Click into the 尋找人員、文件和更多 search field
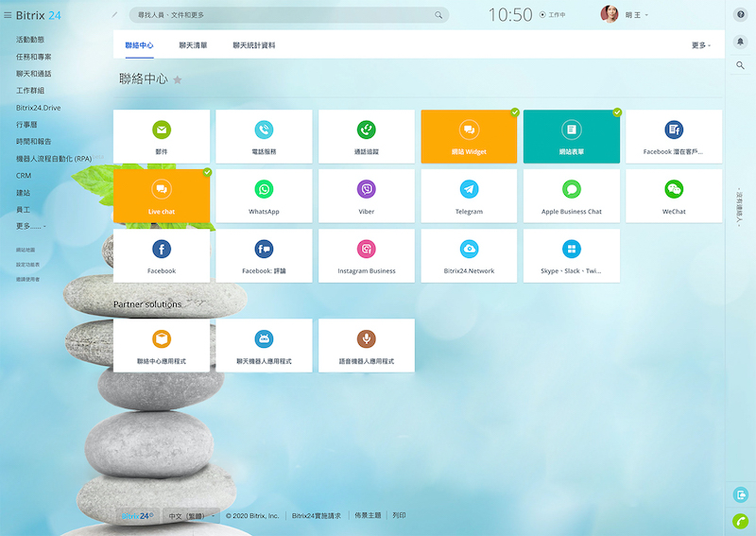This screenshot has width=756, height=536. (289, 15)
